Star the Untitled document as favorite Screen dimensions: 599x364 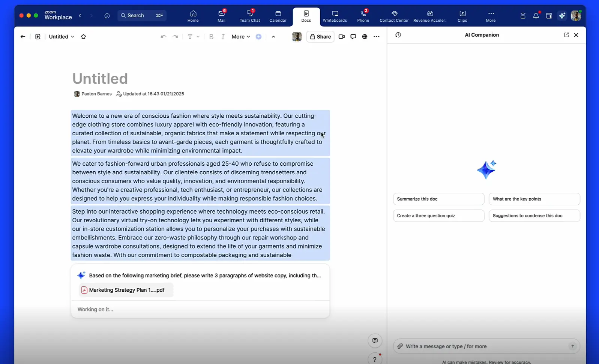(x=84, y=37)
